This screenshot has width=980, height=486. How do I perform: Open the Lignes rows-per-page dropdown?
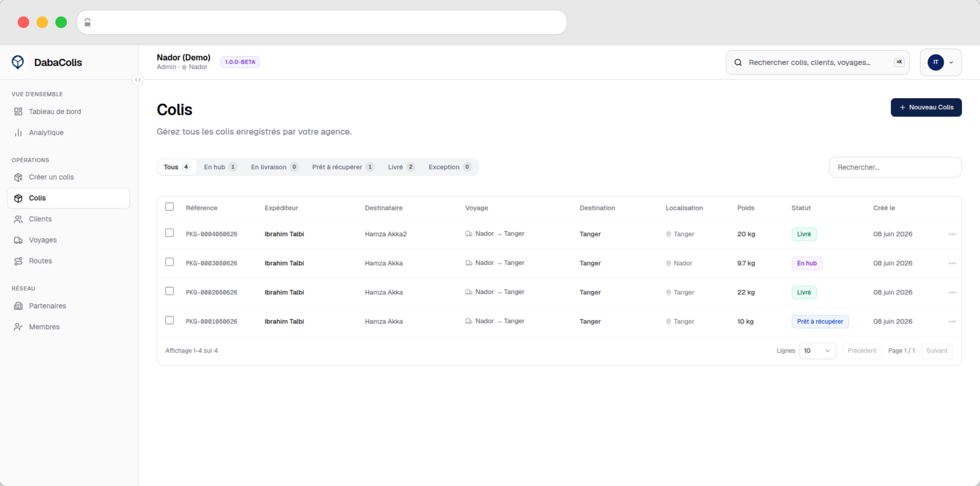click(818, 351)
